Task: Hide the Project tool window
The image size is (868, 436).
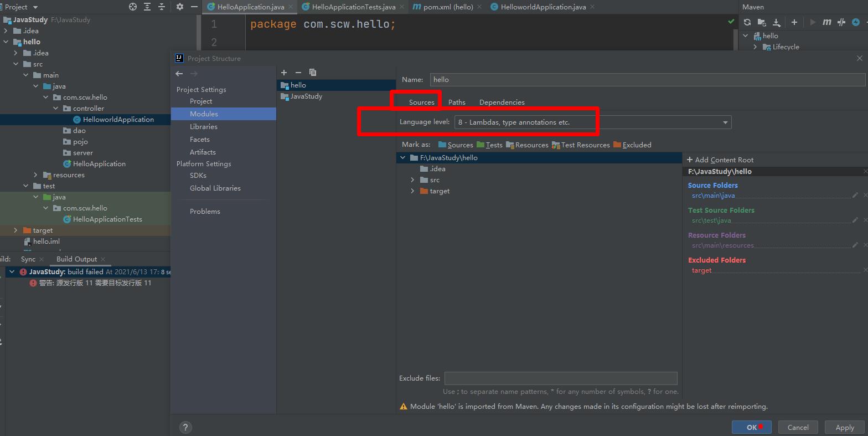Action: [194, 7]
